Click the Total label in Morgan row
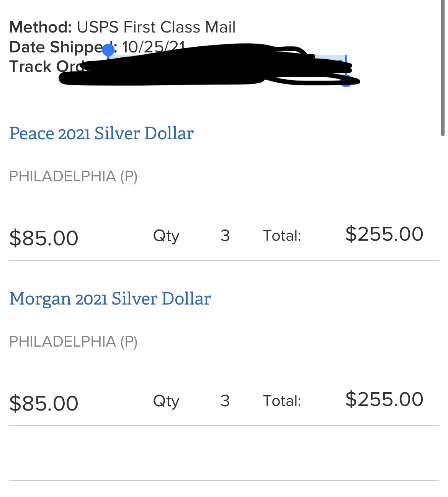The width and height of the screenshot is (448, 497). pyautogui.click(x=282, y=401)
